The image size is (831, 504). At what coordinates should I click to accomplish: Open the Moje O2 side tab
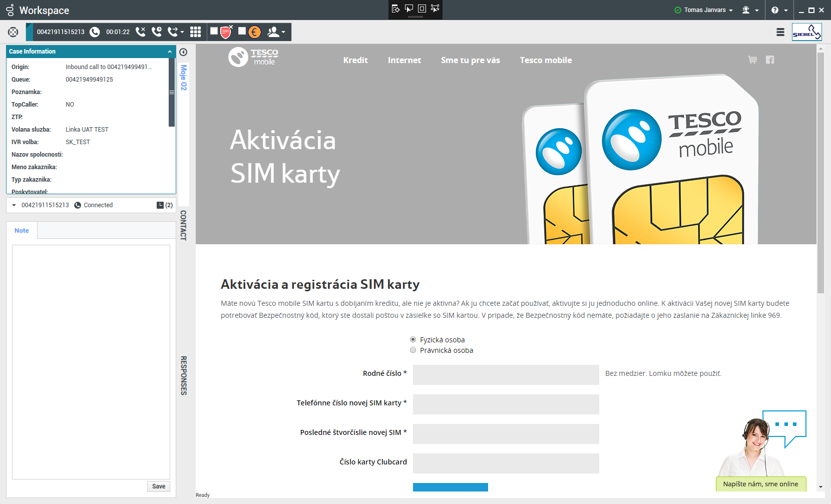[184, 78]
